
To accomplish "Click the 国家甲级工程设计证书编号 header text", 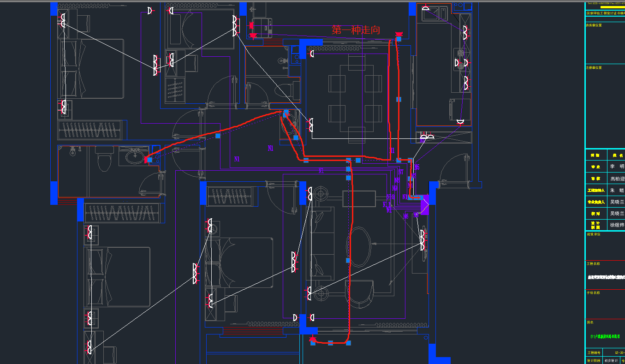I will [x=605, y=13].
